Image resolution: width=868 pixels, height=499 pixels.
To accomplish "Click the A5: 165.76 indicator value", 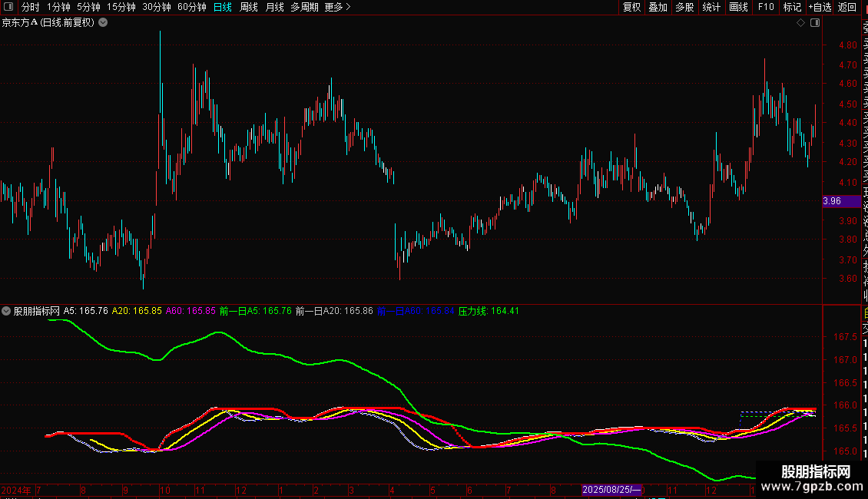I will [x=86, y=311].
